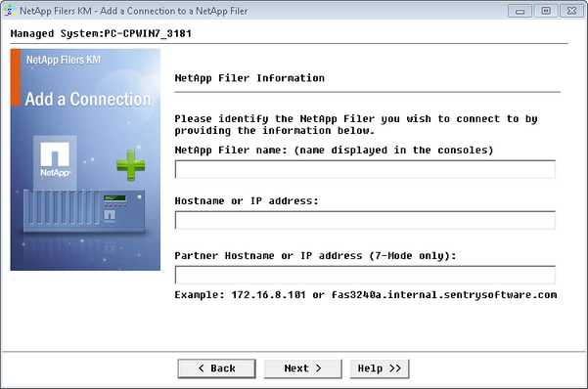Click the NetApp logo in banner

55,159
